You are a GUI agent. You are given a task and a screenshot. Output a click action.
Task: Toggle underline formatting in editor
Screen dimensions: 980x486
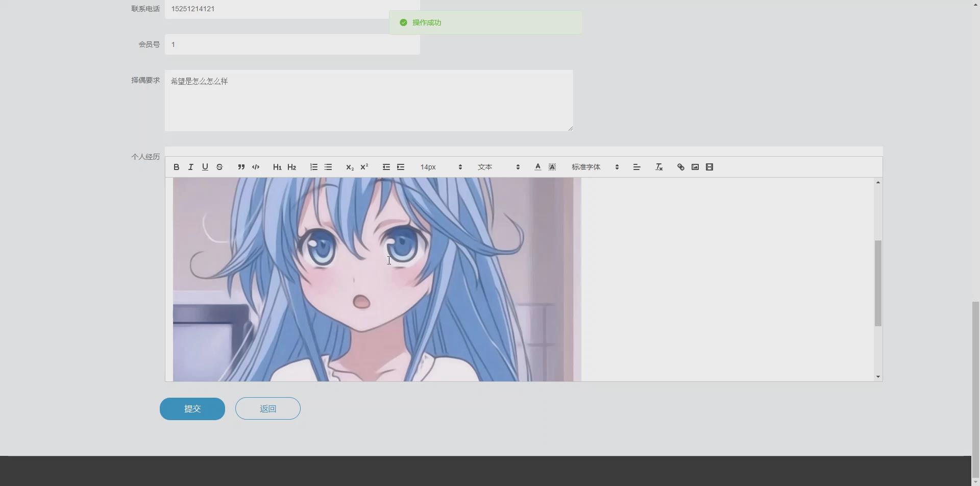coord(205,167)
